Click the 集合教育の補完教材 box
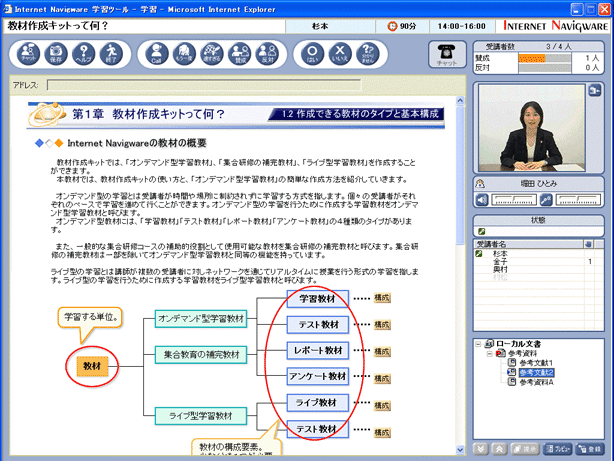 click(201, 355)
